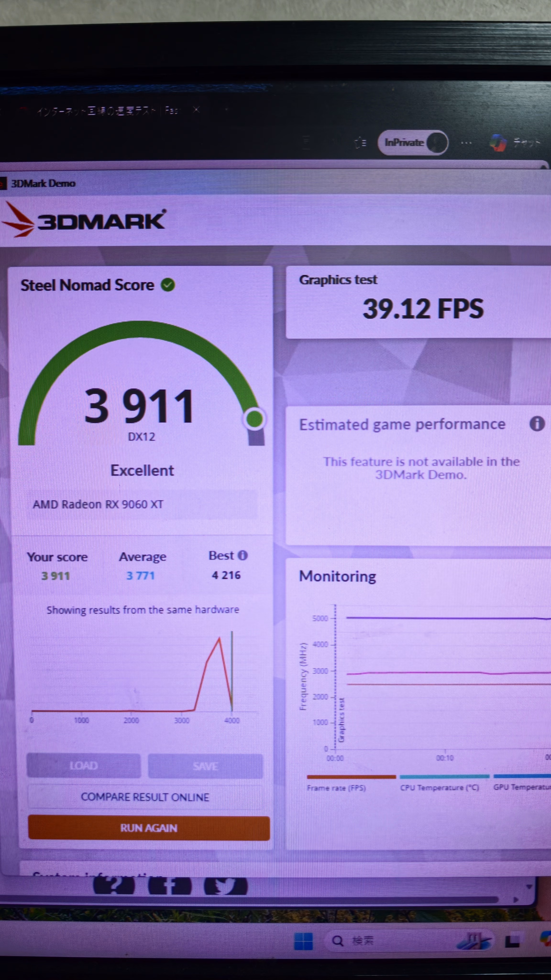551x980 pixels.
Task: Click "Showing results from the same hardware" text
Action: point(143,610)
